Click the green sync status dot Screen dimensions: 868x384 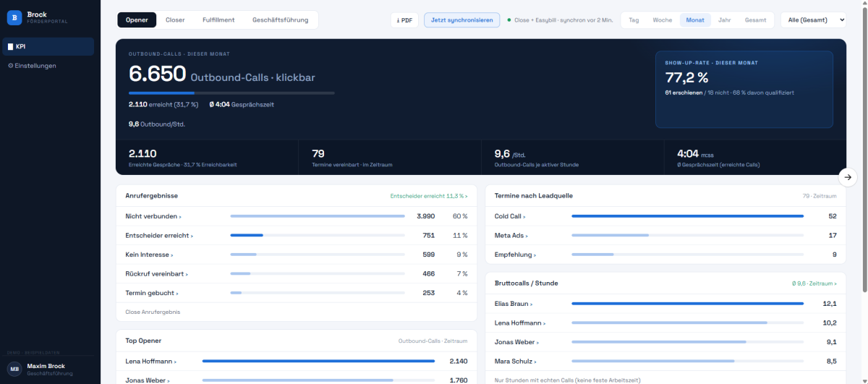[x=509, y=20]
